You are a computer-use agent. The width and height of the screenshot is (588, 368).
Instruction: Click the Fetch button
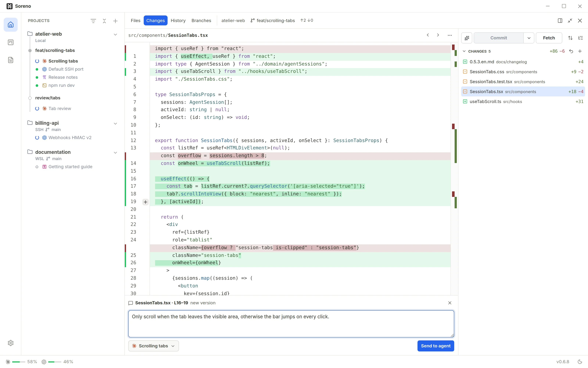coord(549,38)
